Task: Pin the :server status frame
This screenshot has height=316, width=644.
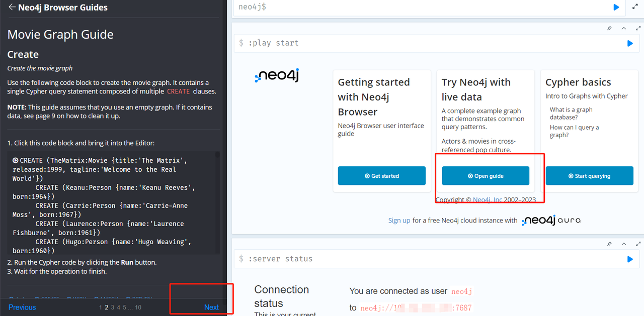Action: tap(609, 244)
